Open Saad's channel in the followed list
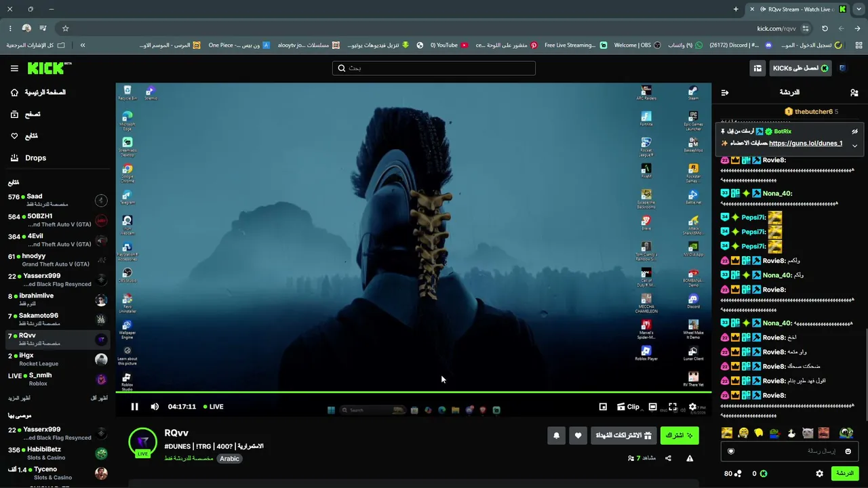 pyautogui.click(x=58, y=200)
